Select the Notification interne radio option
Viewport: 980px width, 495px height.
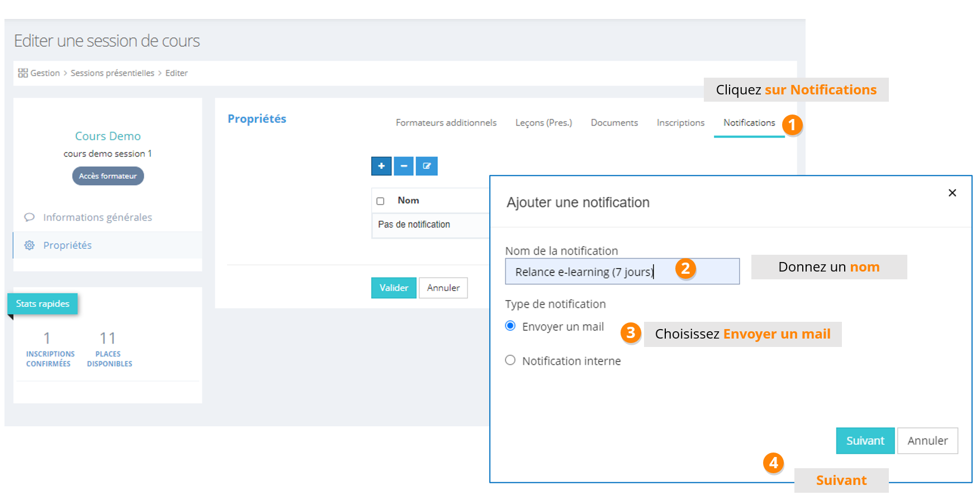tap(510, 360)
